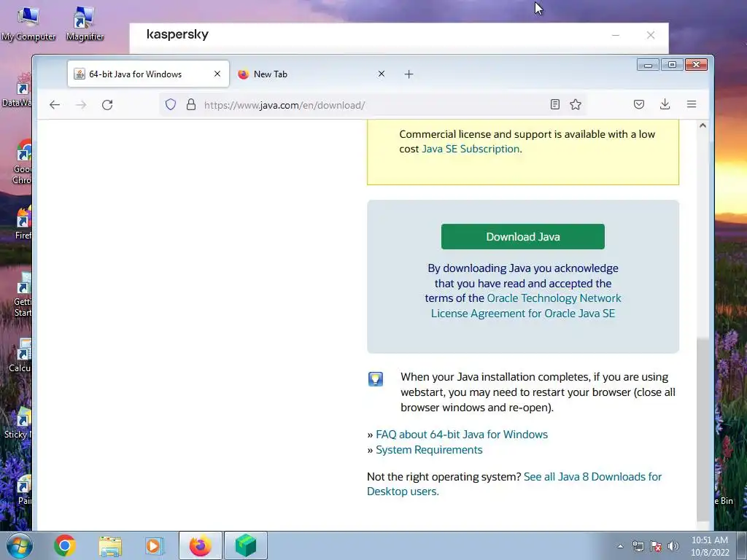Reload the Java download page

point(107,105)
